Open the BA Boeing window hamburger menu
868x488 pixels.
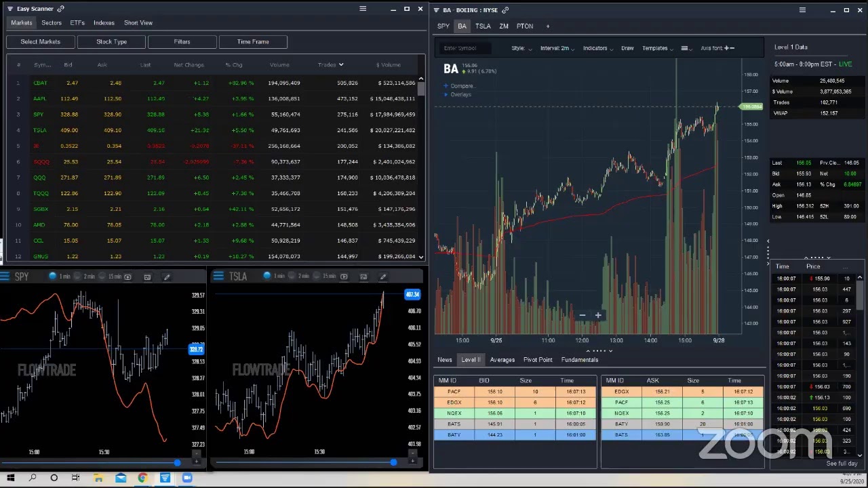click(x=802, y=10)
